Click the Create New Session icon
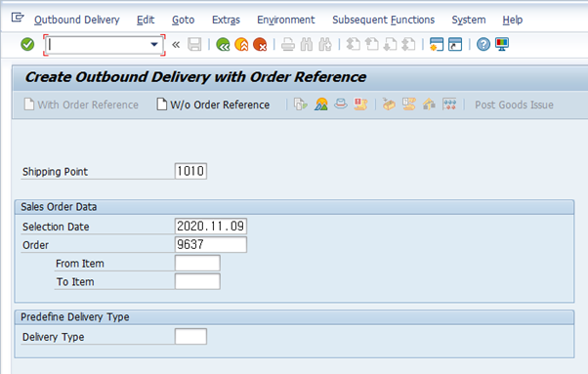 [437, 45]
